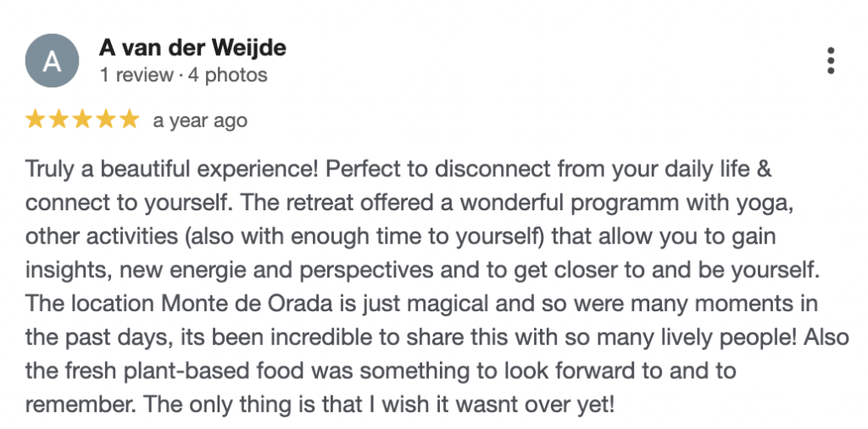
Task: Click the "4 photos" count text
Action: coord(227,75)
